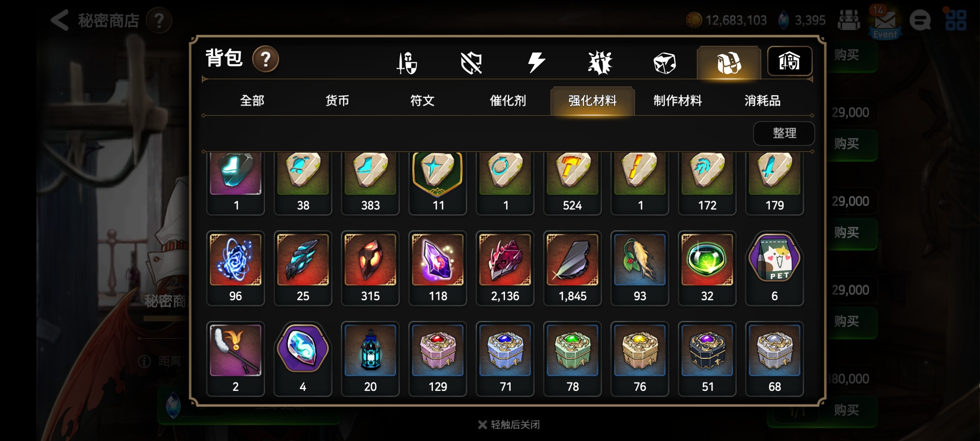Switch to the 消耗品 tab
980x441 pixels.
762,101
